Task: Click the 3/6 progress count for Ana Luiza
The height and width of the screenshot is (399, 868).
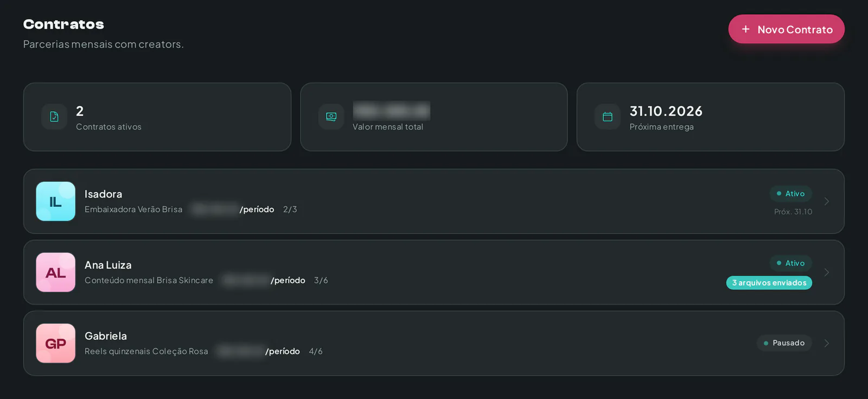Action: click(321, 281)
